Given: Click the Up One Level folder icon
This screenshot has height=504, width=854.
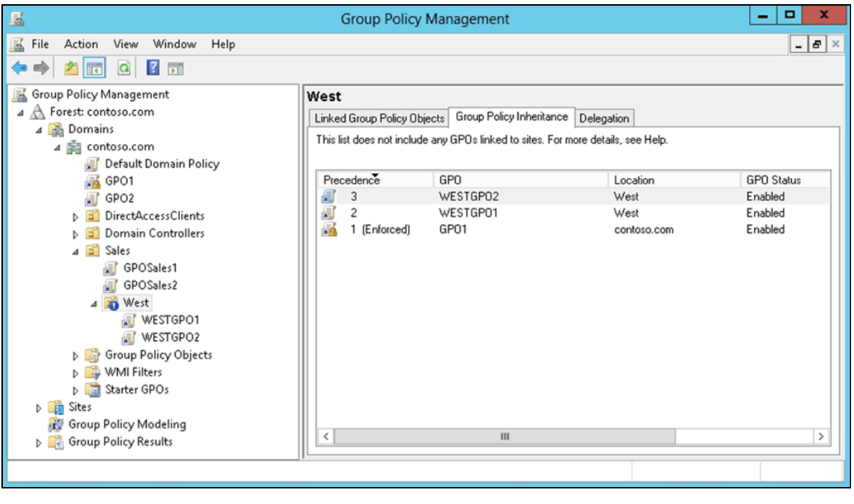Looking at the screenshot, I should tap(73, 70).
